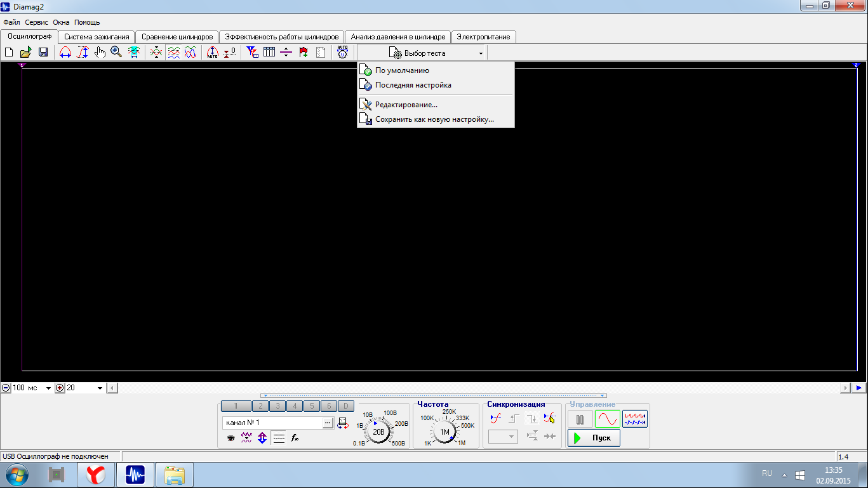
Task: Toggle channel 1 button
Action: [x=236, y=406]
